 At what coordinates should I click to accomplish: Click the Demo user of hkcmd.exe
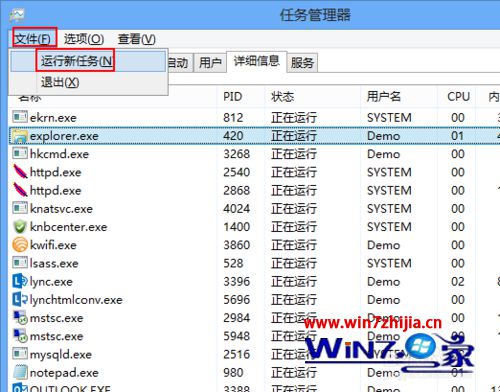coord(383,154)
